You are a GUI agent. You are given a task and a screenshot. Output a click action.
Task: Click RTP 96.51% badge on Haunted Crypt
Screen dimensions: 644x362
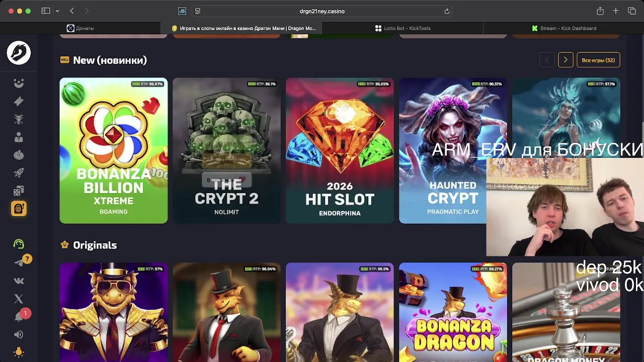click(x=487, y=84)
